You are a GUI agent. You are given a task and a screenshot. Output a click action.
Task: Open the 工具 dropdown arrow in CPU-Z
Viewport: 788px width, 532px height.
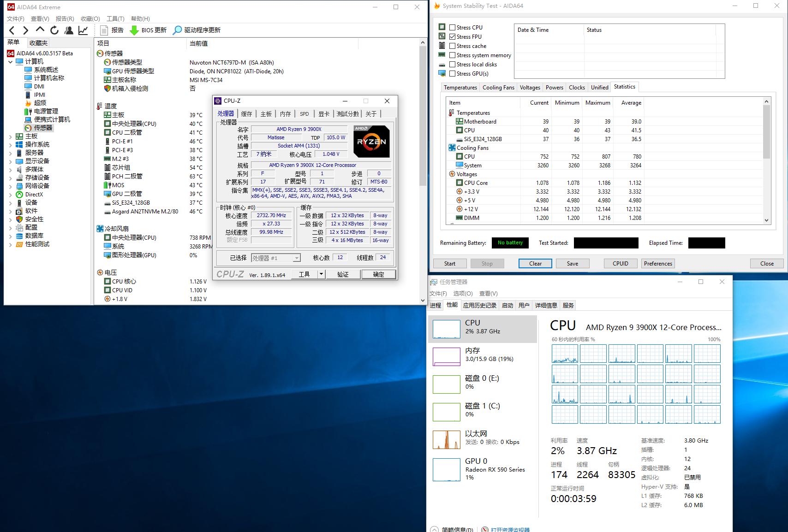(x=321, y=274)
